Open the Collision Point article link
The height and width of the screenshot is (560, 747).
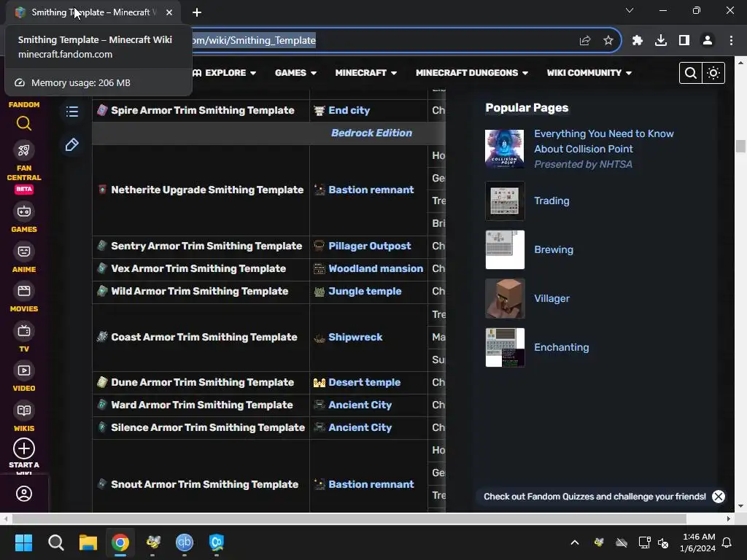coord(603,141)
